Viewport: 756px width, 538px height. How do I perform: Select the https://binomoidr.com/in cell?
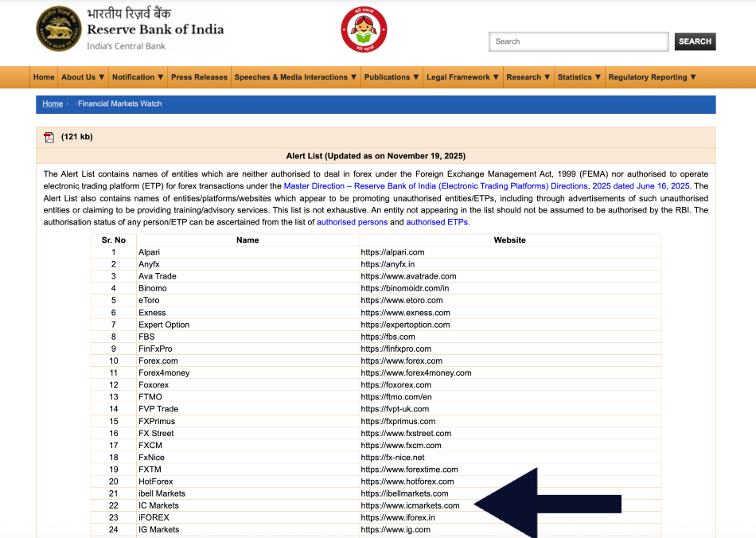[x=509, y=288]
